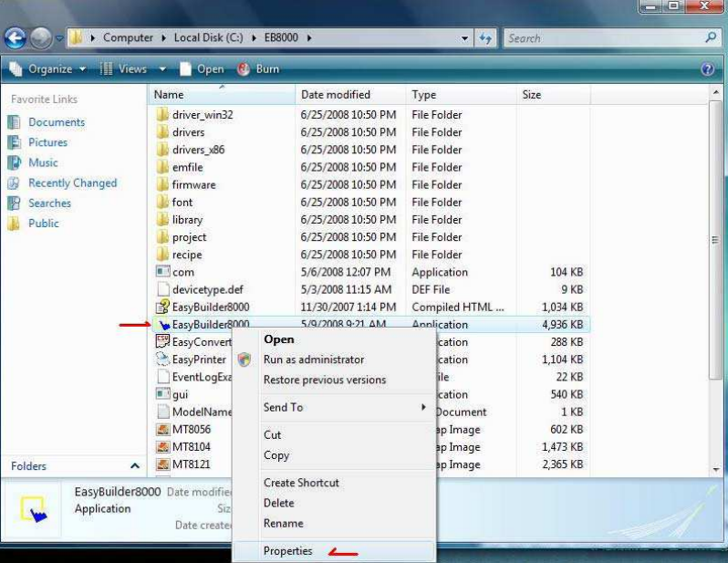
Task: Select the MT8104 bitmap image icon
Action: click(162, 447)
